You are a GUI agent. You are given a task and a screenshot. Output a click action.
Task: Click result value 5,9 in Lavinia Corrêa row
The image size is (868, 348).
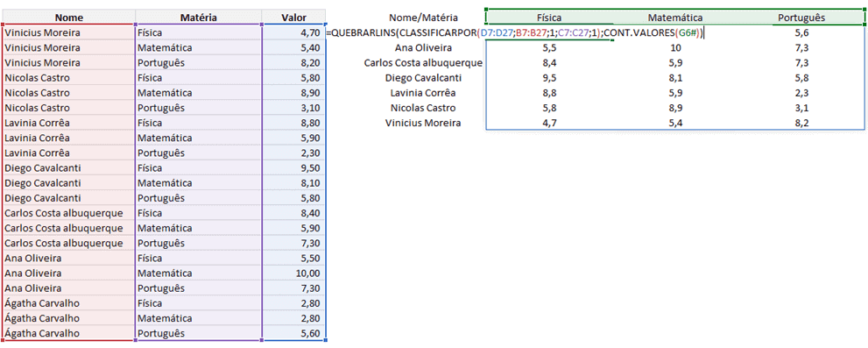pyautogui.click(x=674, y=93)
